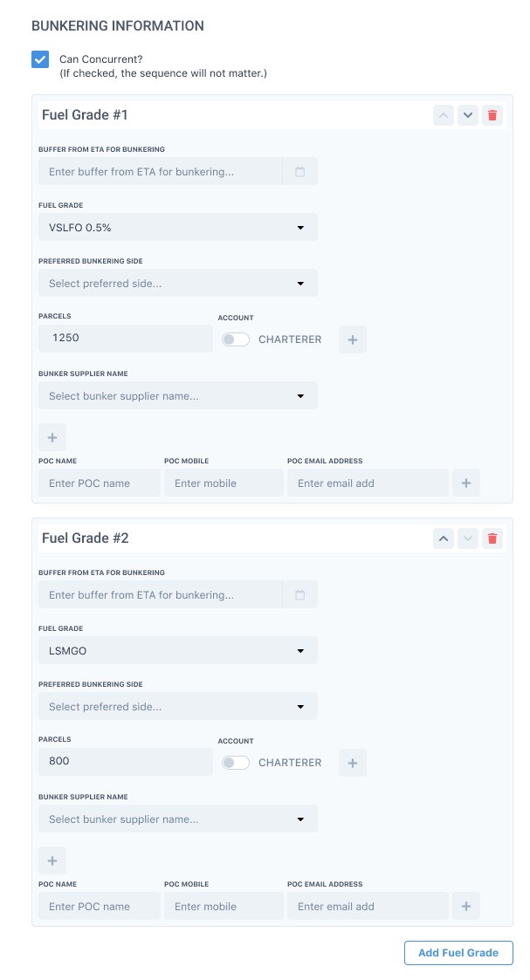Click the Add Fuel Grade button

coord(458,953)
